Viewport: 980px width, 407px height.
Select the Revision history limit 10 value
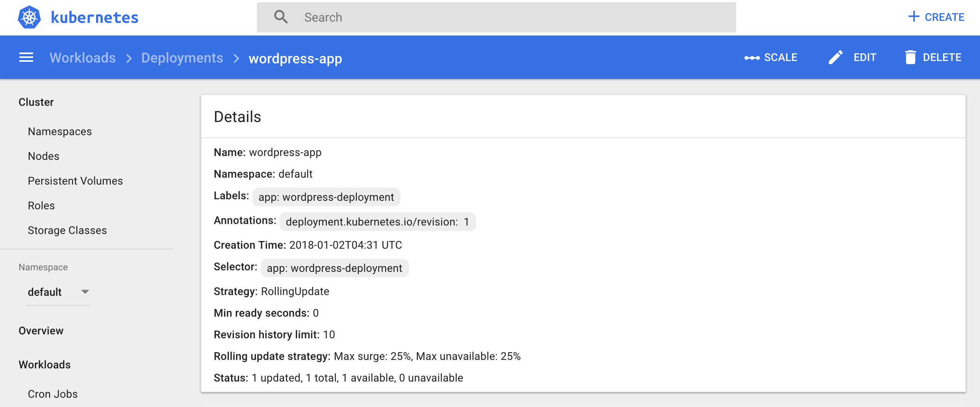(x=329, y=335)
